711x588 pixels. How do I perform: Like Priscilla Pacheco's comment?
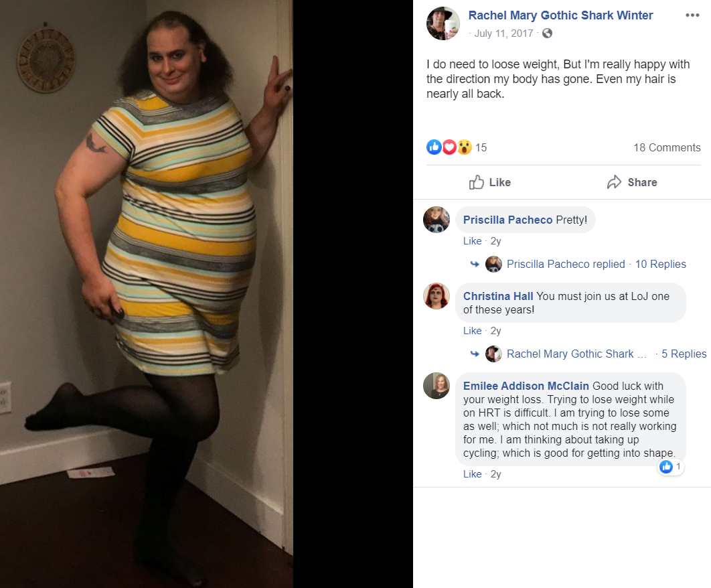tap(472, 241)
